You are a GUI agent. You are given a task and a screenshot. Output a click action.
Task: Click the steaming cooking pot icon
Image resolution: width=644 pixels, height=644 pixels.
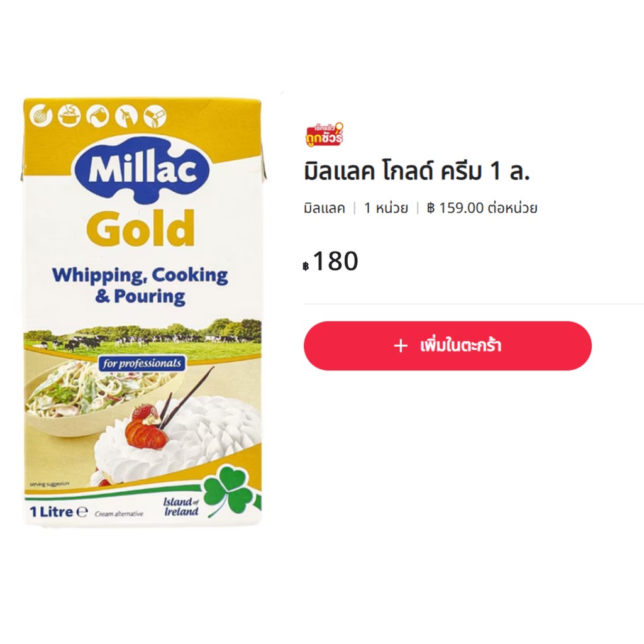click(x=69, y=116)
